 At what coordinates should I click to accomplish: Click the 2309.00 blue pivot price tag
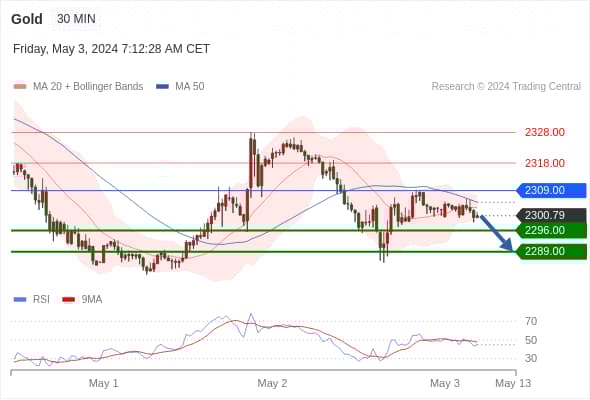pyautogui.click(x=552, y=190)
